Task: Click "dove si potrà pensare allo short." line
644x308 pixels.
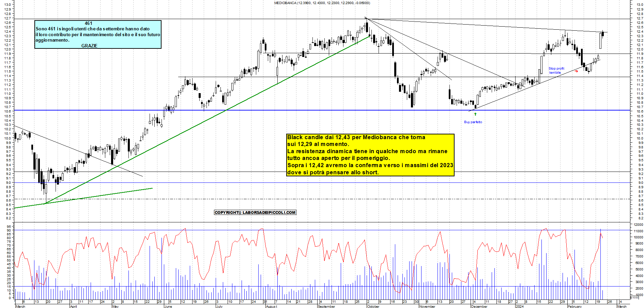Action: click(x=333, y=172)
